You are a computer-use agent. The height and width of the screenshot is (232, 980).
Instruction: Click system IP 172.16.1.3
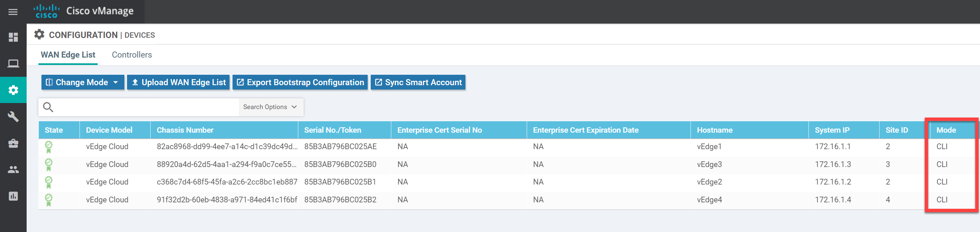click(833, 165)
